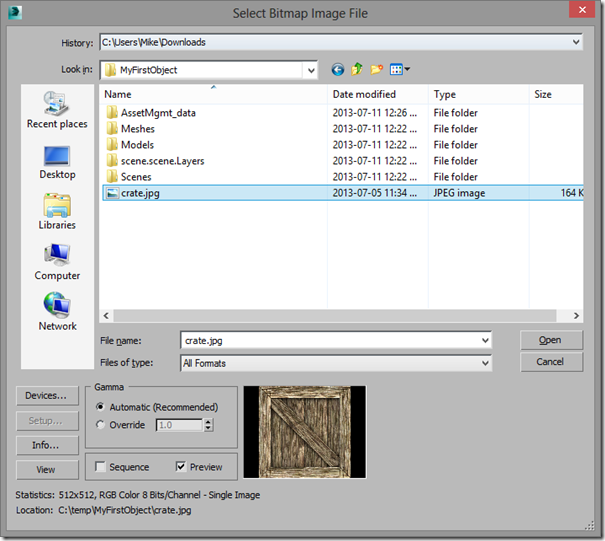Browse Network in the sidebar
The image size is (605, 541).
57,312
